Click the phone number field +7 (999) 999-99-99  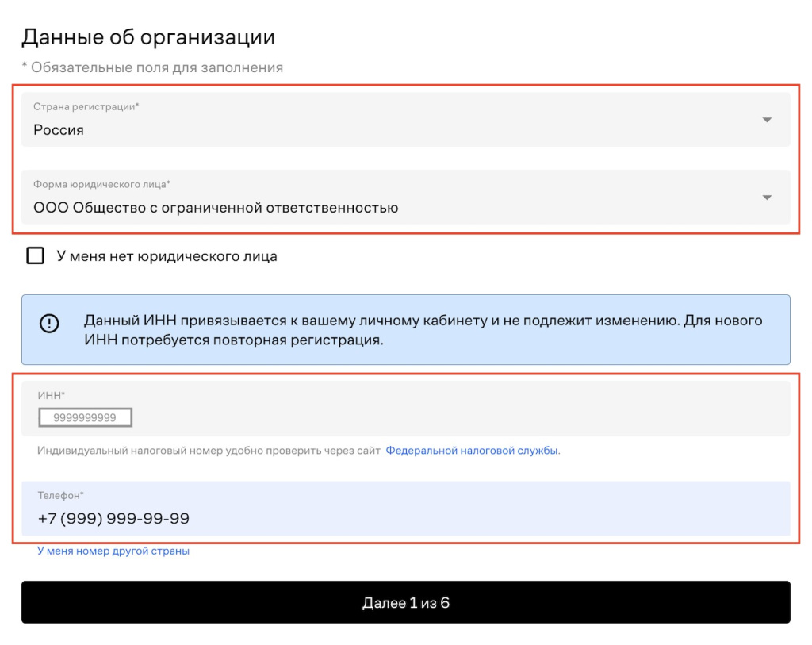click(113, 519)
